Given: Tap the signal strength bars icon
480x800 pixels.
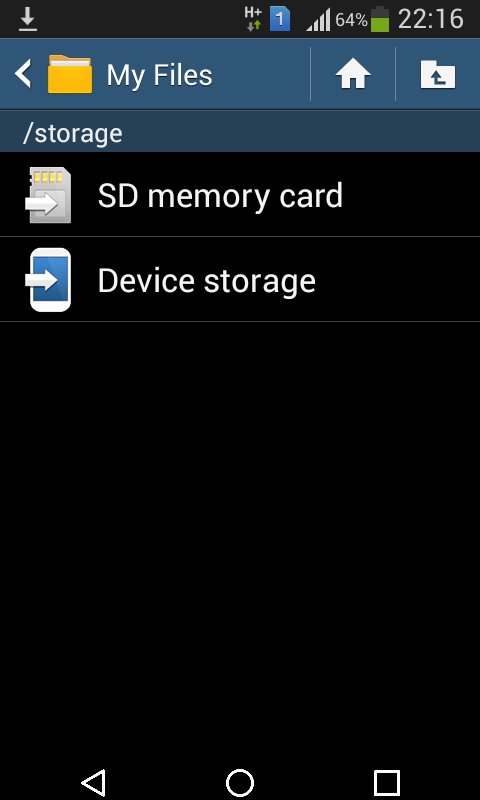Looking at the screenshot, I should click(x=318, y=20).
